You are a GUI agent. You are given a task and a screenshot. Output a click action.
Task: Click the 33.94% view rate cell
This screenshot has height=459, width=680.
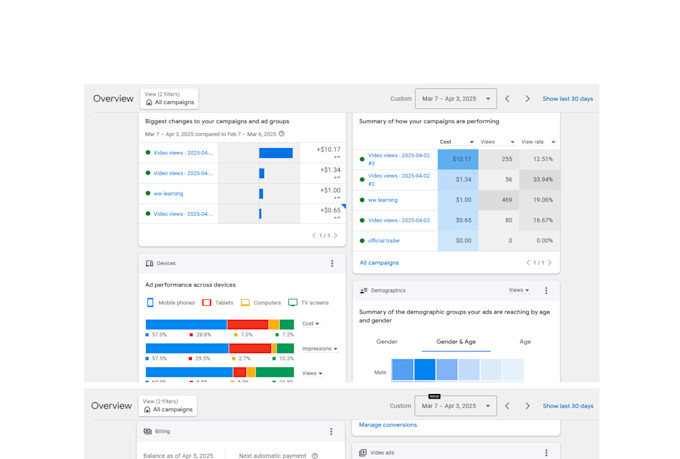coord(539,180)
